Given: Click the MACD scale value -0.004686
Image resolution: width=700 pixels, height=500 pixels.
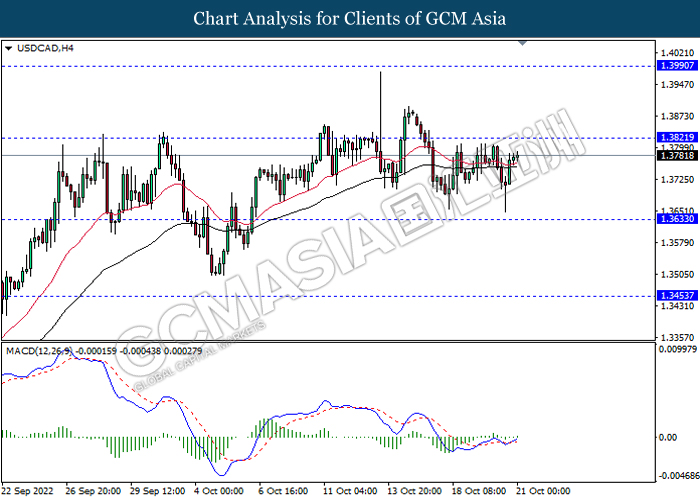Looking at the screenshot, I should point(679,476).
